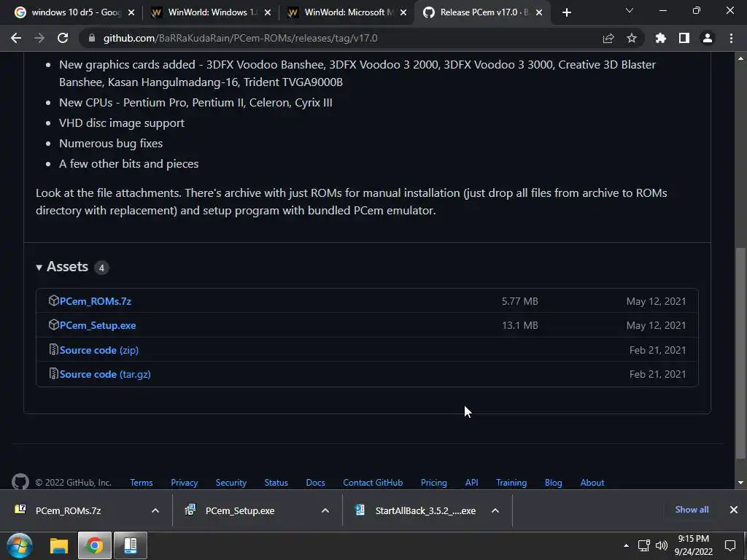The width and height of the screenshot is (747, 560).
Task: Download PCem_ROMs.7z asset link
Action: click(96, 301)
